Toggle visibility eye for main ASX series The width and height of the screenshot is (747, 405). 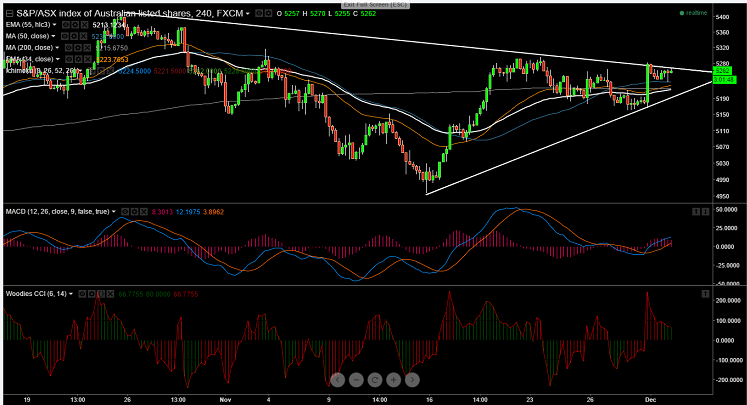(x=259, y=13)
